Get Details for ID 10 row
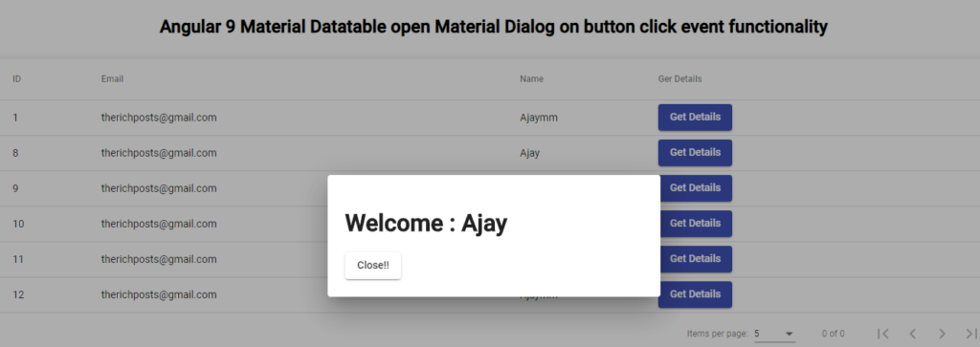 pos(697,224)
